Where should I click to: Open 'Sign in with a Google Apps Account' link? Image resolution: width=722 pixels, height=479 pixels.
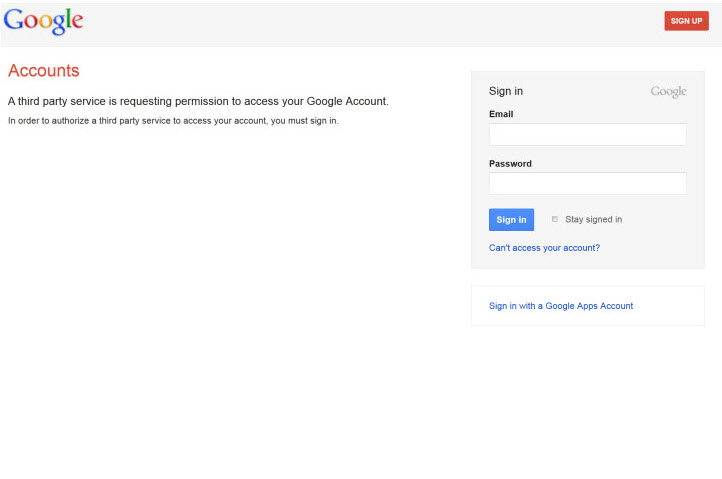[x=560, y=306]
